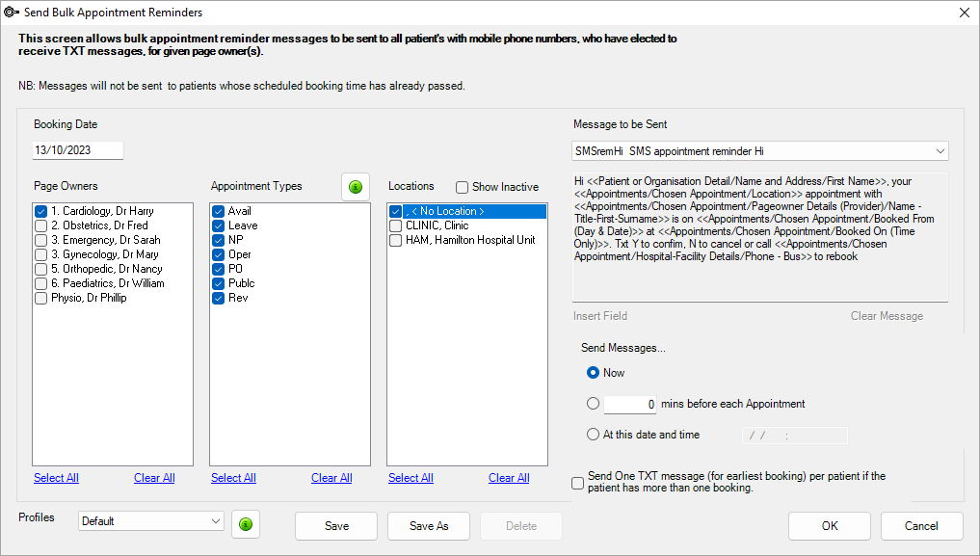980x556 pixels.
Task: Uncheck the NP appointment type
Action: click(x=218, y=240)
